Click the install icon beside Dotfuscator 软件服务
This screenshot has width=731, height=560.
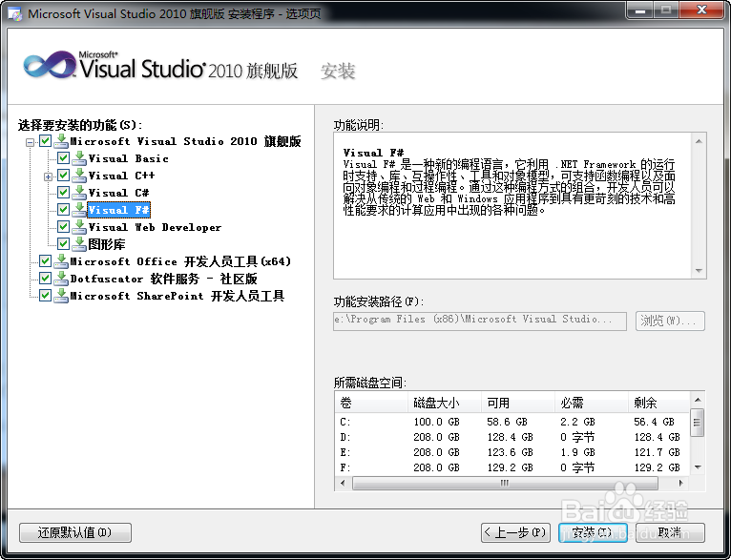click(61, 279)
